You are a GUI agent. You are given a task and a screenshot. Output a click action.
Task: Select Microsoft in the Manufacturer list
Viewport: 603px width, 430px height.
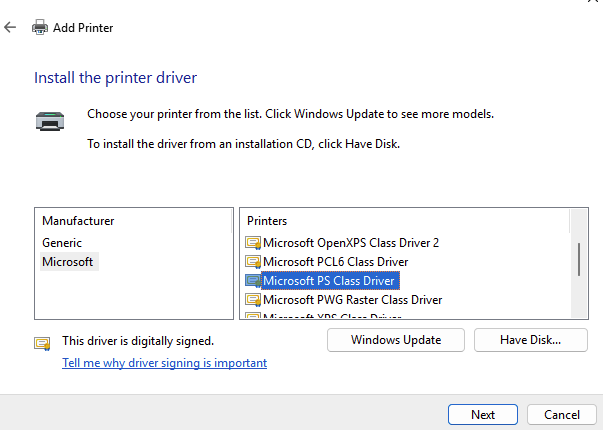(x=68, y=261)
